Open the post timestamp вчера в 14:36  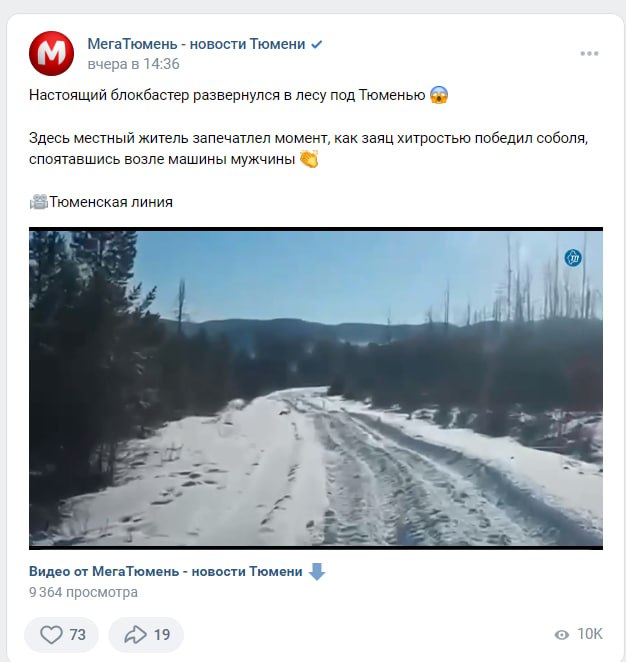pos(133,64)
